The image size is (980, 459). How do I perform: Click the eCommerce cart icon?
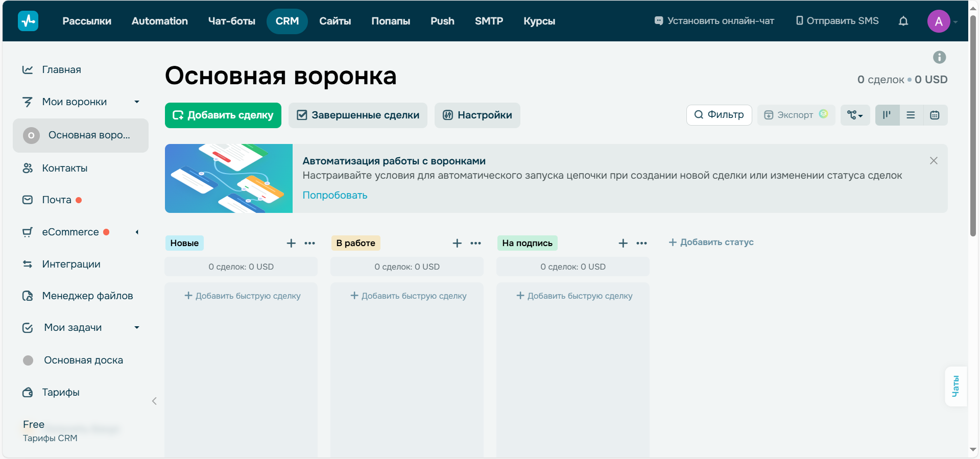[x=28, y=232]
